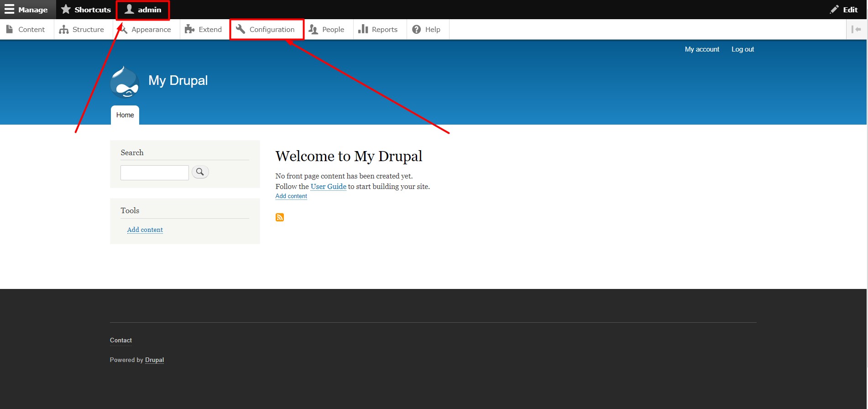Click Add content in Tools block
The image size is (868, 409).
145,230
